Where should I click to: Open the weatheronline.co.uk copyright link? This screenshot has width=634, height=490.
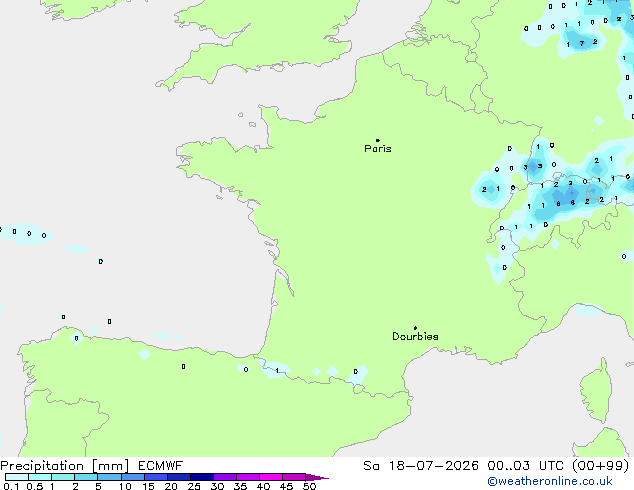(550, 482)
